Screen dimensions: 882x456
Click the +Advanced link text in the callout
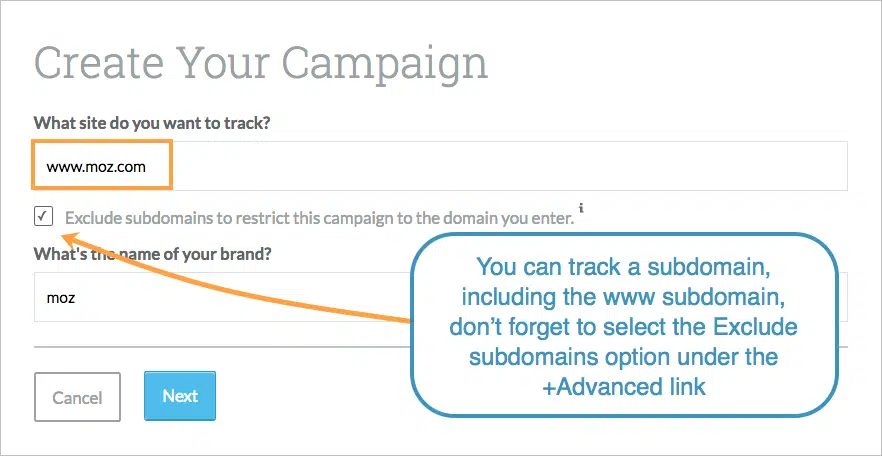click(x=624, y=387)
